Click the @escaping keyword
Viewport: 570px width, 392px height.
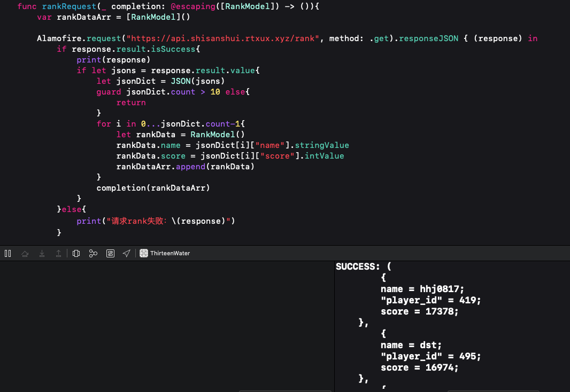tap(193, 6)
